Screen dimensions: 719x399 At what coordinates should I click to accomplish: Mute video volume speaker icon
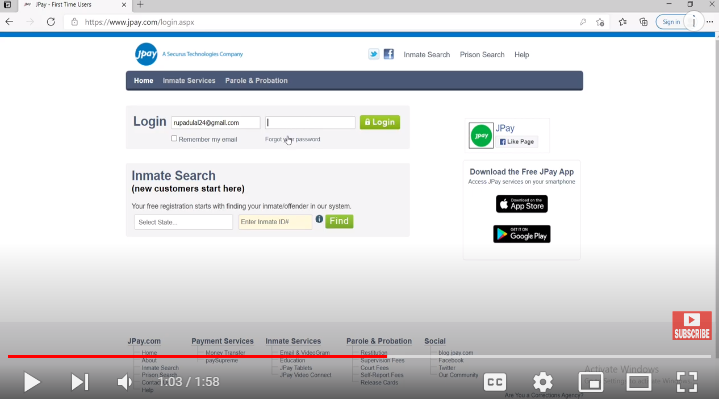tap(124, 382)
